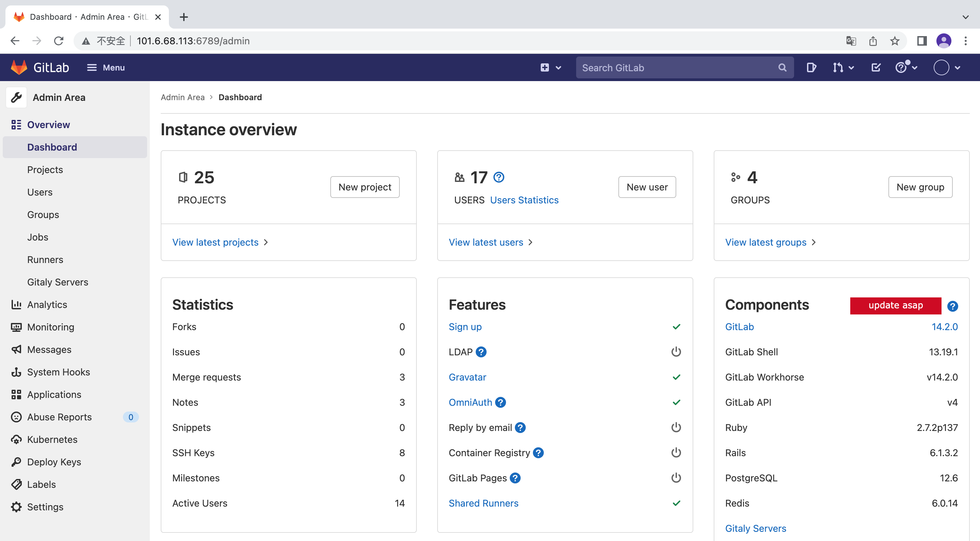The image size is (980, 541).
Task: Open the user avatar dropdown
Action: point(947,67)
